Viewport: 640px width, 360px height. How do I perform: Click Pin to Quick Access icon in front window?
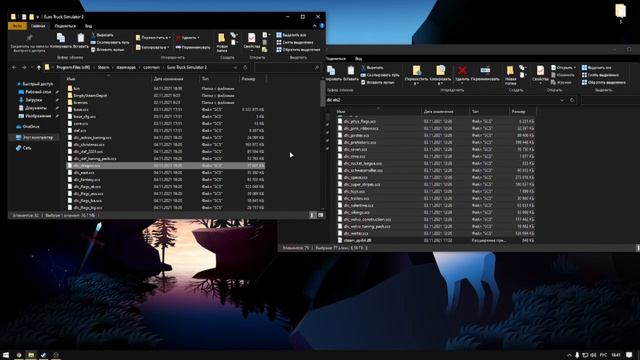click(x=29, y=39)
